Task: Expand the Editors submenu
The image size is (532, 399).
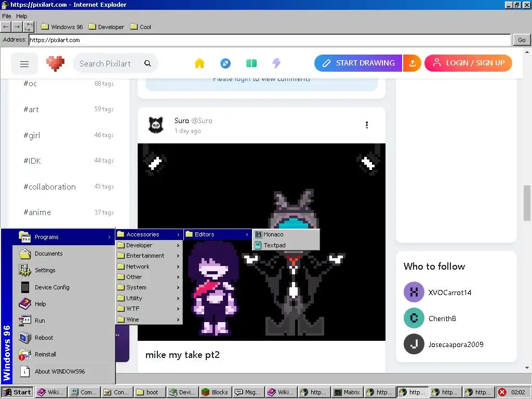Action: click(x=218, y=234)
